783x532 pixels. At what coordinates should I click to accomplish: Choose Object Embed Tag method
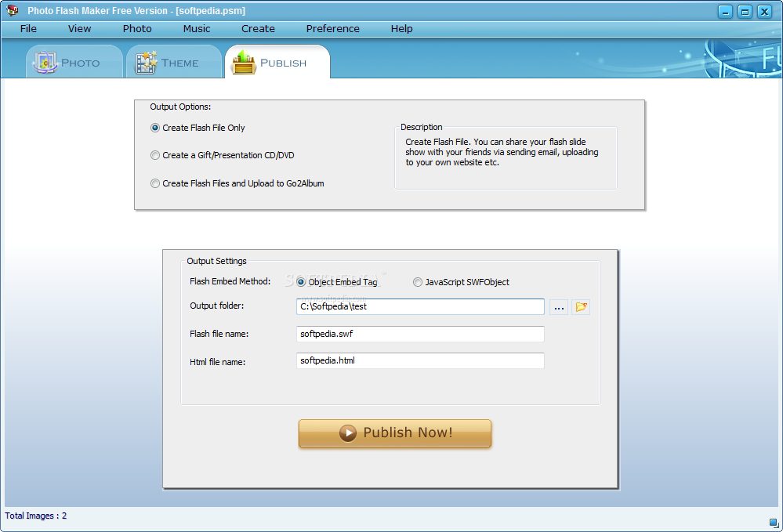coord(337,282)
